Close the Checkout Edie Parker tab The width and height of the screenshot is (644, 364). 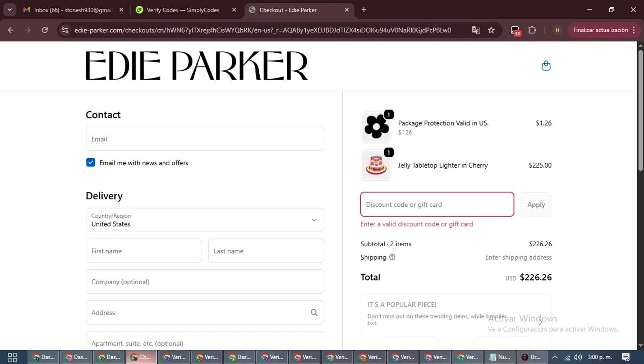point(347,10)
